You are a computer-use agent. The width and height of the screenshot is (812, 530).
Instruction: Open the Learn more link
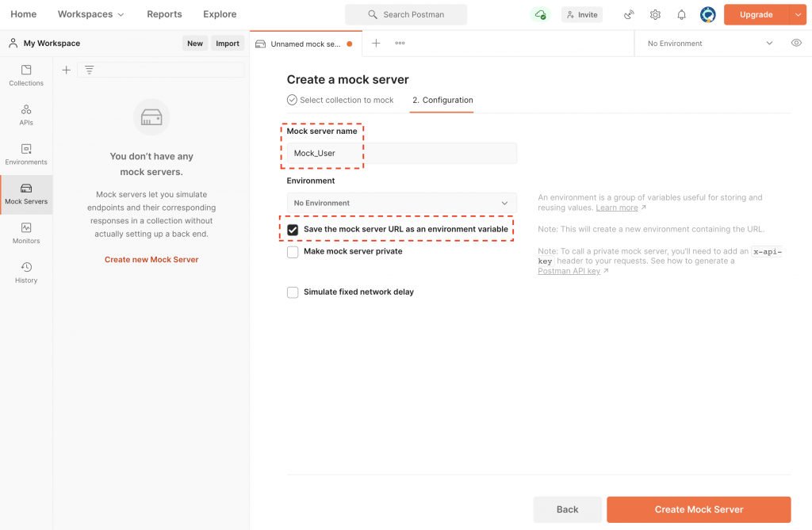pyautogui.click(x=617, y=208)
